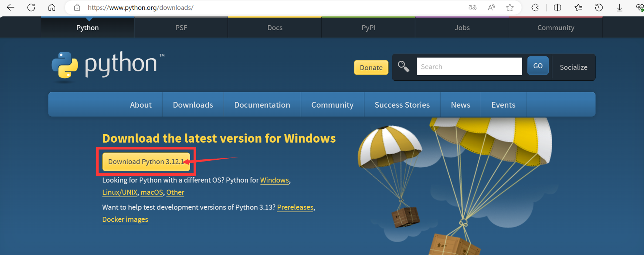Open browser extensions puzzle icon
Viewport: 644px width, 255px height.
pyautogui.click(x=535, y=7)
